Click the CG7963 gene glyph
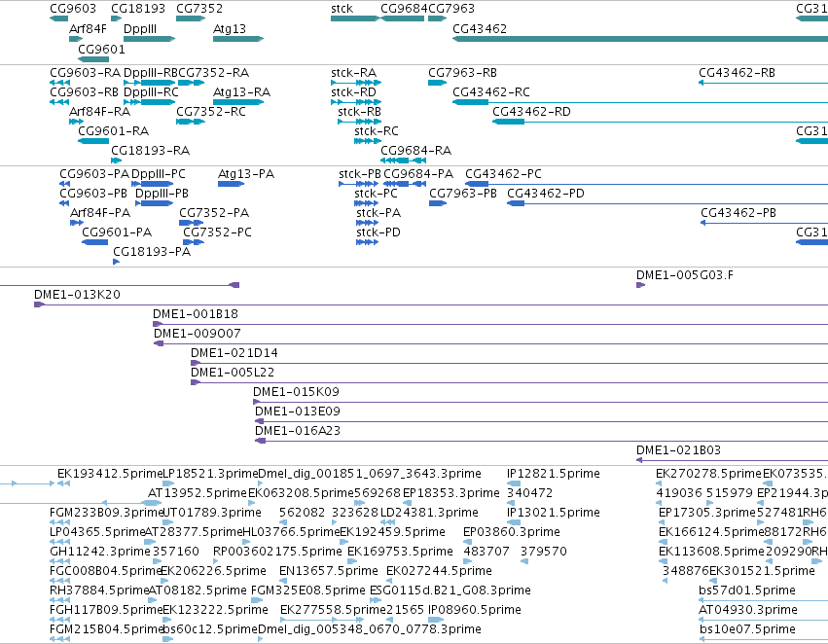Image resolution: width=828 pixels, height=644 pixels. (437, 19)
